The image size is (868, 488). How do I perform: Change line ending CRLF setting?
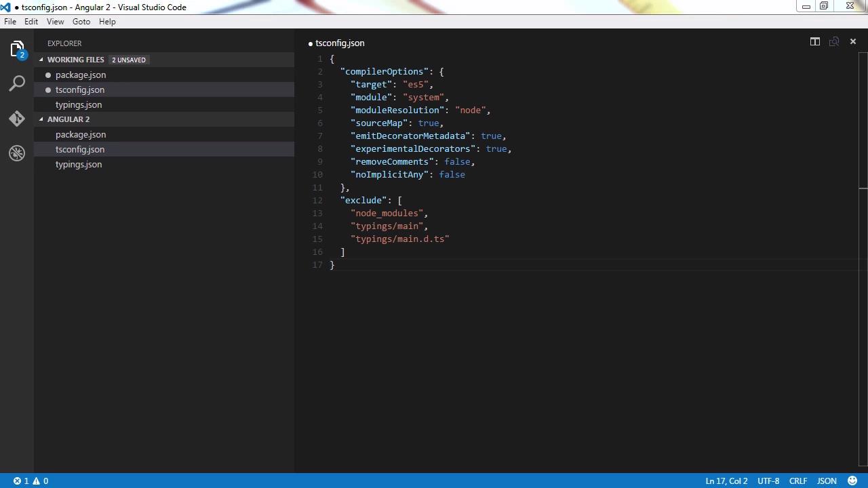(x=798, y=481)
